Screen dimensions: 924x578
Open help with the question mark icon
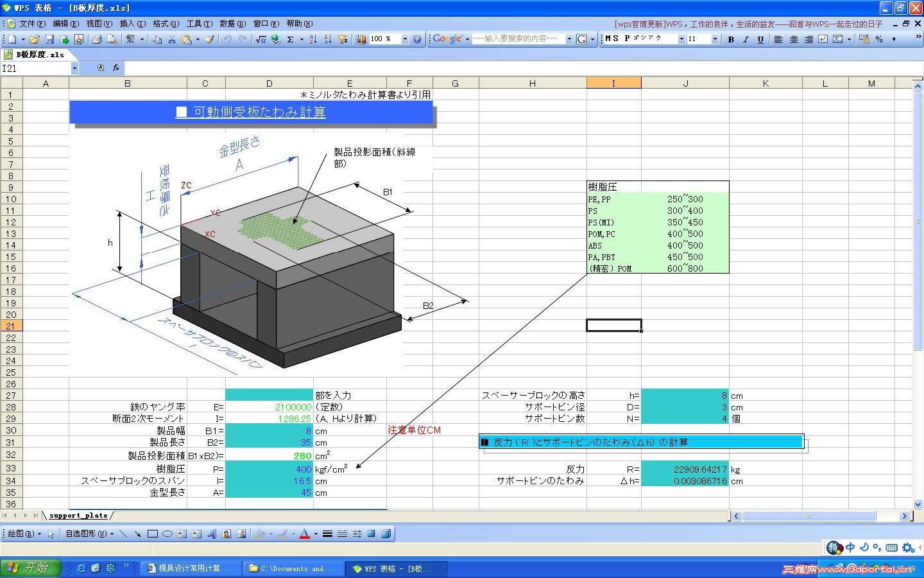coord(418,39)
